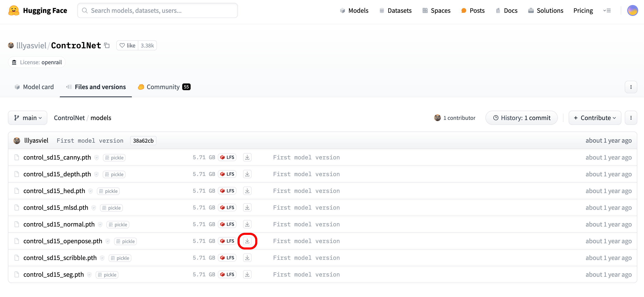The image size is (644, 297).
Task: Open control_sd15_mlsd.pth file link
Action: coord(56,208)
